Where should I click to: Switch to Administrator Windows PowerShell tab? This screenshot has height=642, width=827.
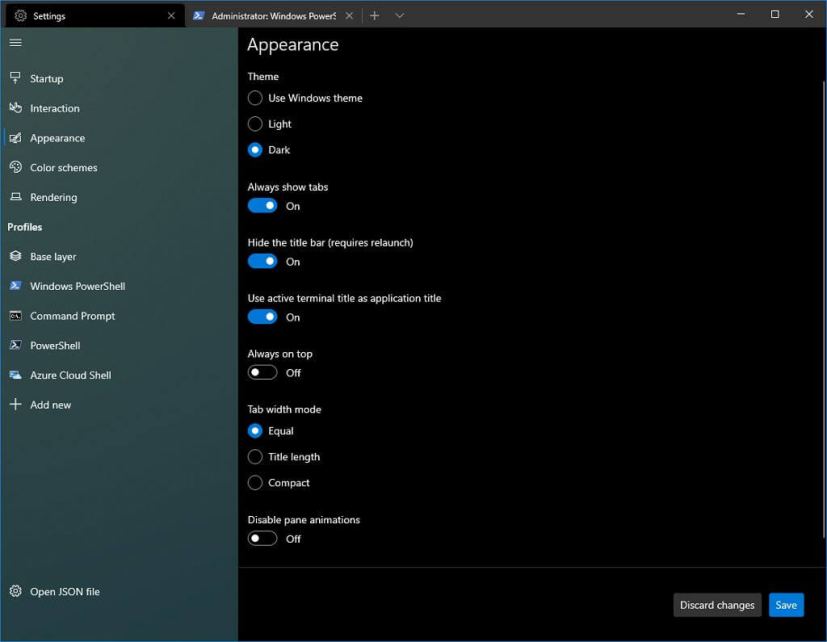[273, 16]
